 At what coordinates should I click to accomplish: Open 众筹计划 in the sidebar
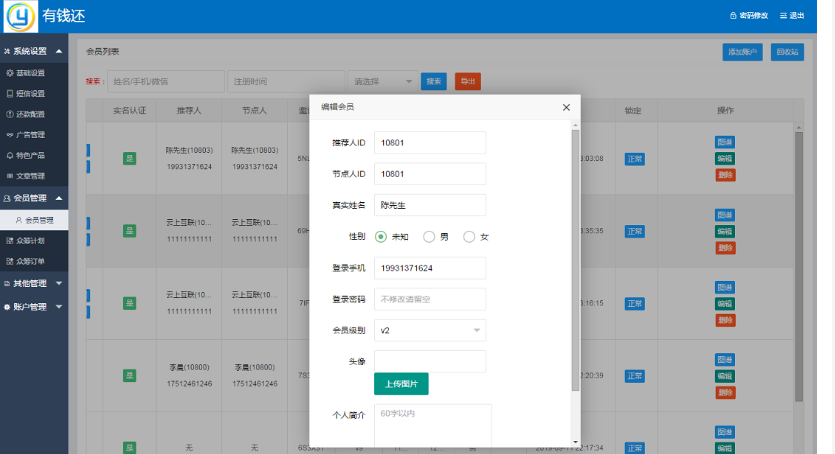30,241
